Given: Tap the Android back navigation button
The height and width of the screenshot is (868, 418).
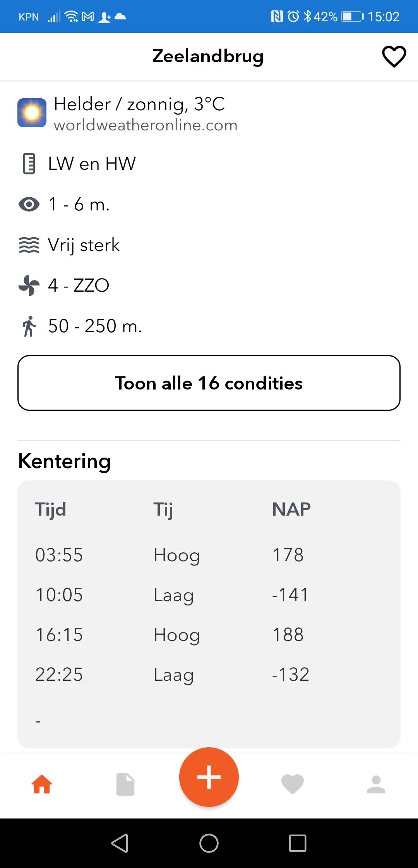Looking at the screenshot, I should pos(120,843).
